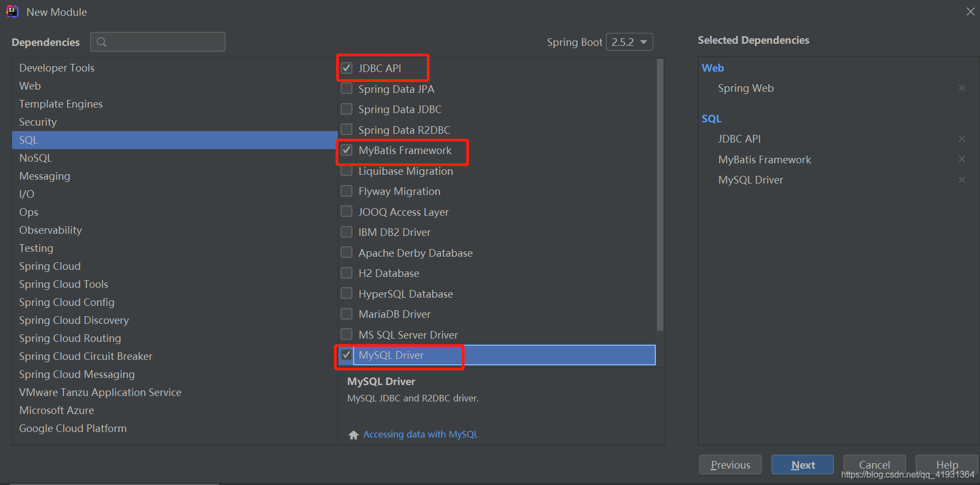This screenshot has height=485, width=980.
Task: Click the IntelliJ logo in title bar
Action: pyautogui.click(x=12, y=11)
